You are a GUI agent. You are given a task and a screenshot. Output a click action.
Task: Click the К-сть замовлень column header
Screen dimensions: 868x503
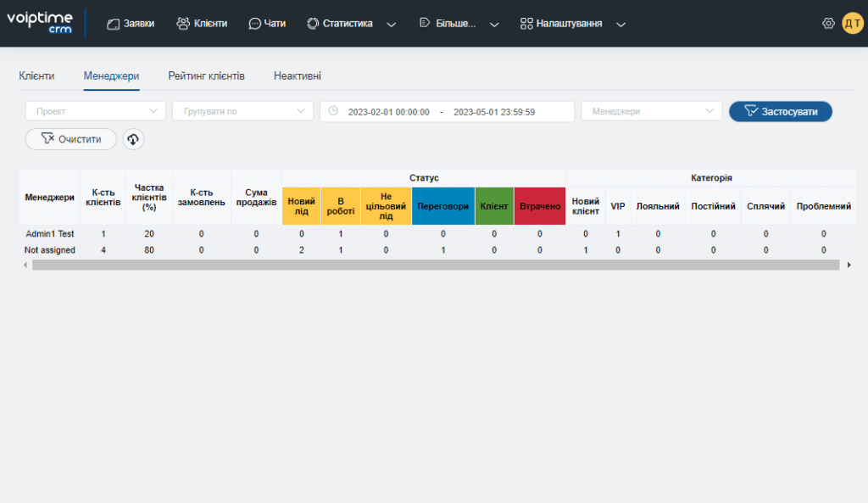point(202,197)
